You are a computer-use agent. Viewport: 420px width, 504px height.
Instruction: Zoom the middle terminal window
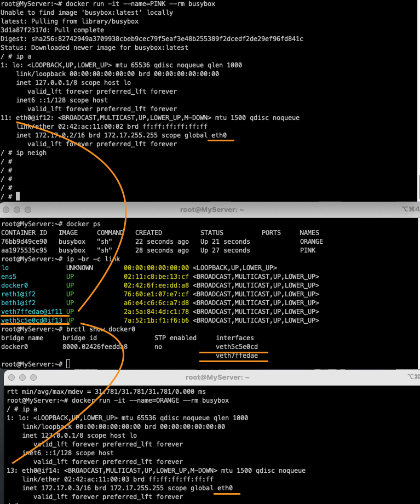coord(28,210)
